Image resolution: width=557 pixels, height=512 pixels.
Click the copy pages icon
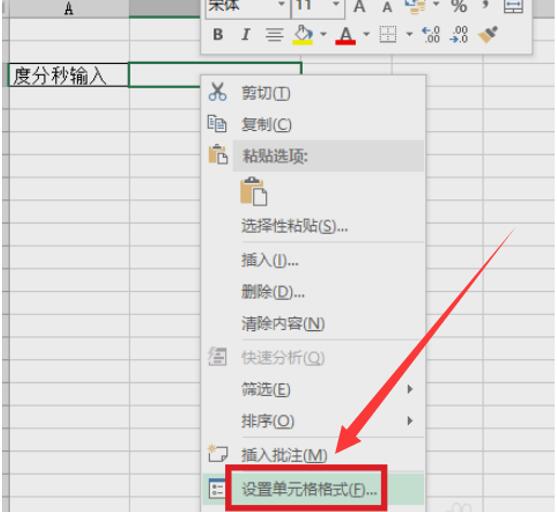point(217,124)
